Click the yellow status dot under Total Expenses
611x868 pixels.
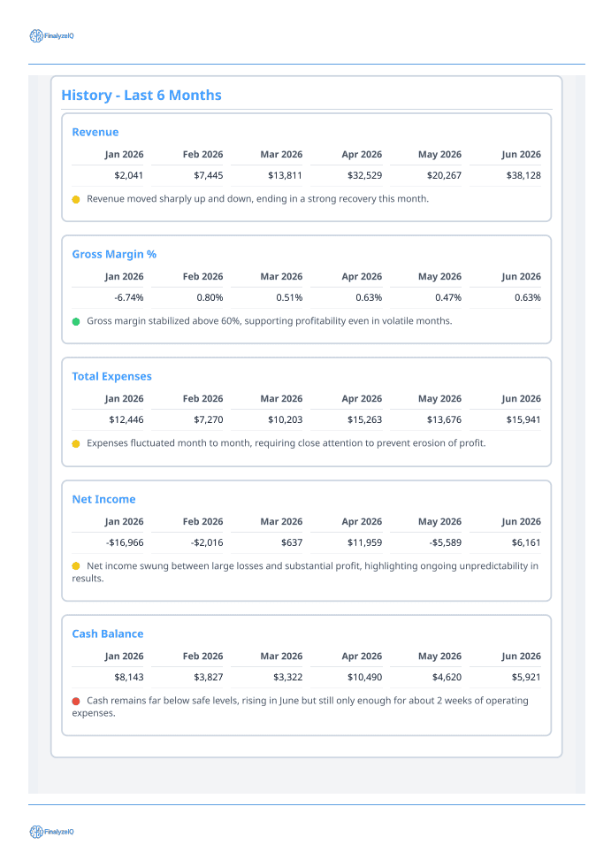(x=76, y=443)
